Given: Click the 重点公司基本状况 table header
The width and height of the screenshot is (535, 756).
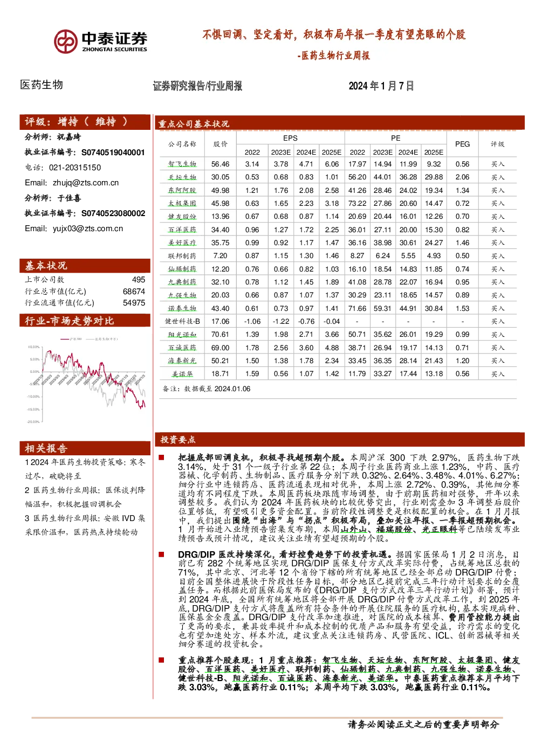Looking at the screenshot, I should (339, 123).
